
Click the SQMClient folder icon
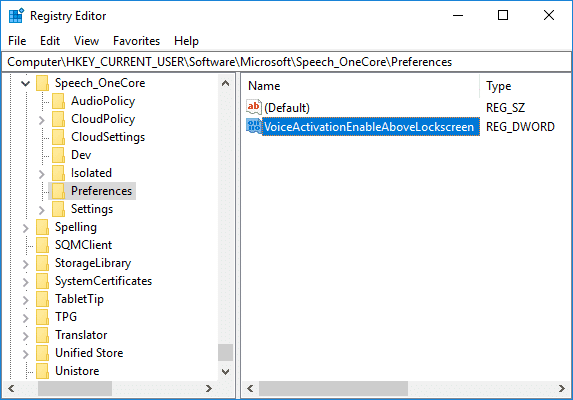pos(42,245)
